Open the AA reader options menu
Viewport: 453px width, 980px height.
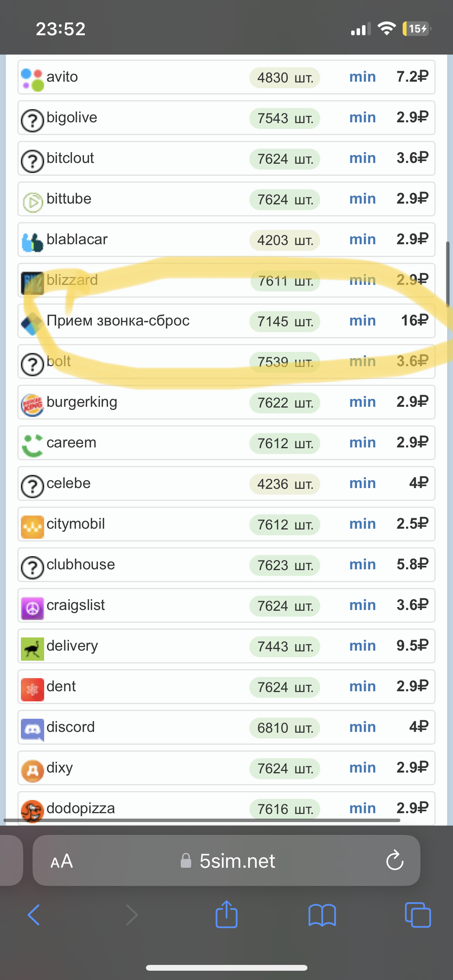(62, 861)
